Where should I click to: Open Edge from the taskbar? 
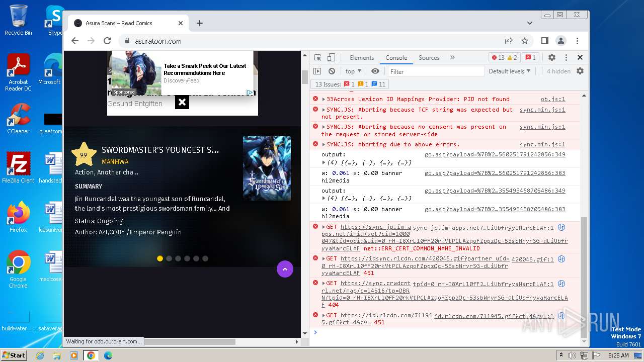tap(108, 355)
